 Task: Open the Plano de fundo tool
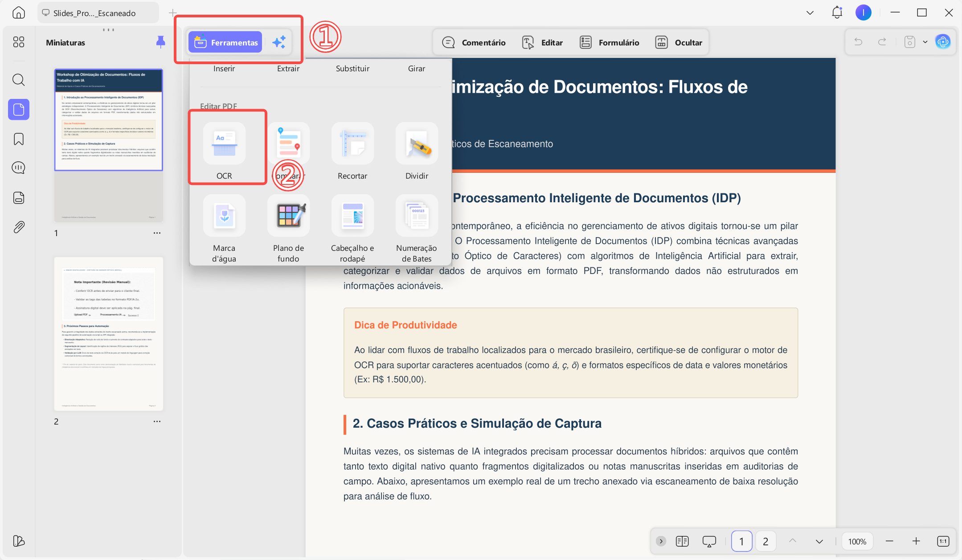[288, 228]
